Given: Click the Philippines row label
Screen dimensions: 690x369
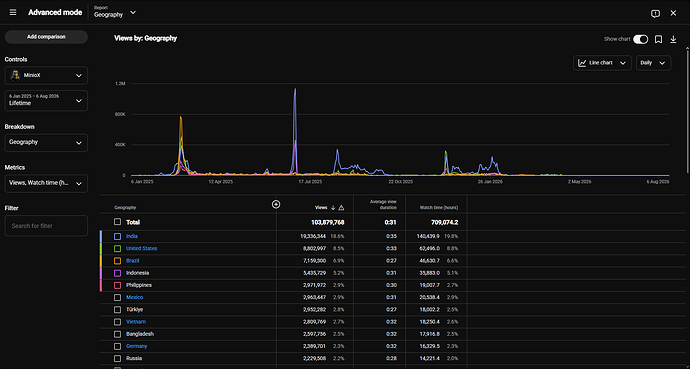Looking at the screenshot, I should [139, 285].
